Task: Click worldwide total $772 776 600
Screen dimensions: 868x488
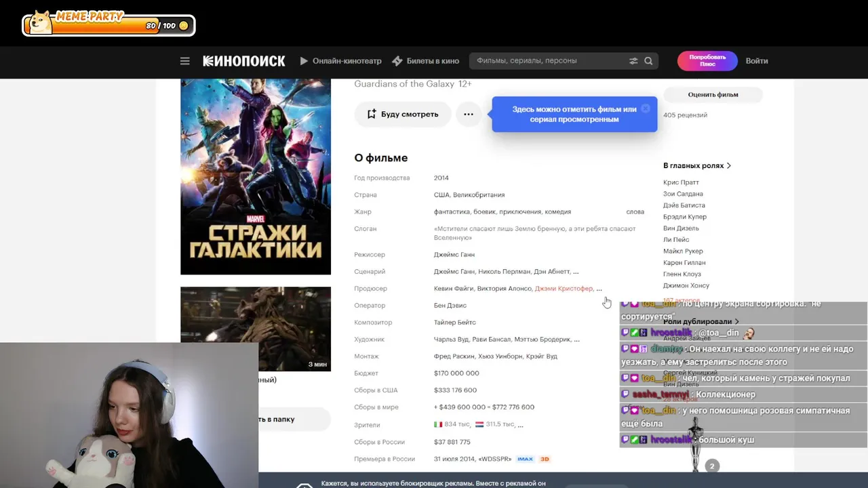Action: pyautogui.click(x=513, y=407)
